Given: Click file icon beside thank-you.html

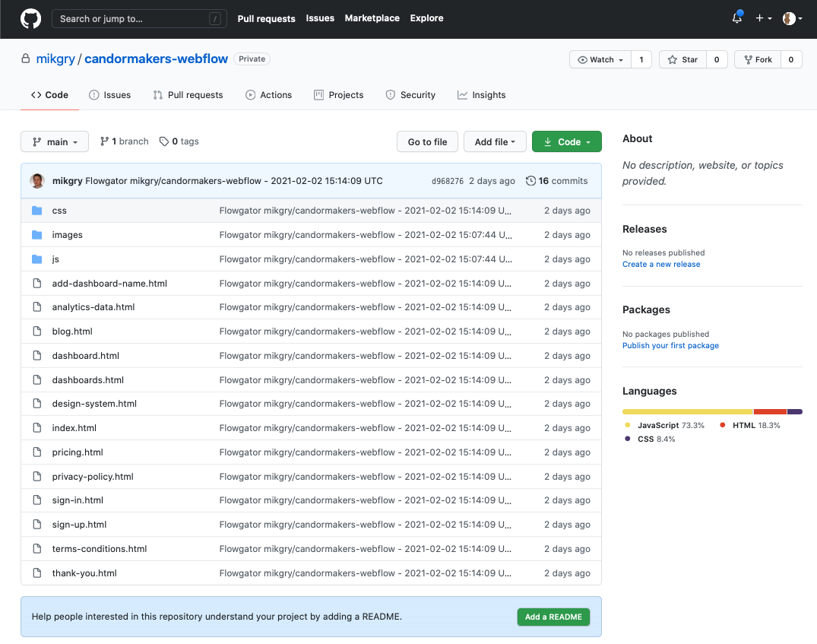Looking at the screenshot, I should pos(37,573).
